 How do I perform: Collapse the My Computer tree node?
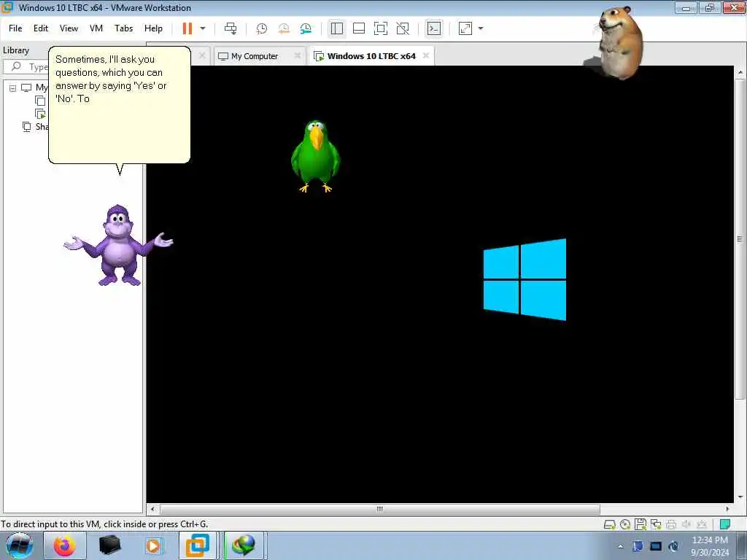coord(13,88)
